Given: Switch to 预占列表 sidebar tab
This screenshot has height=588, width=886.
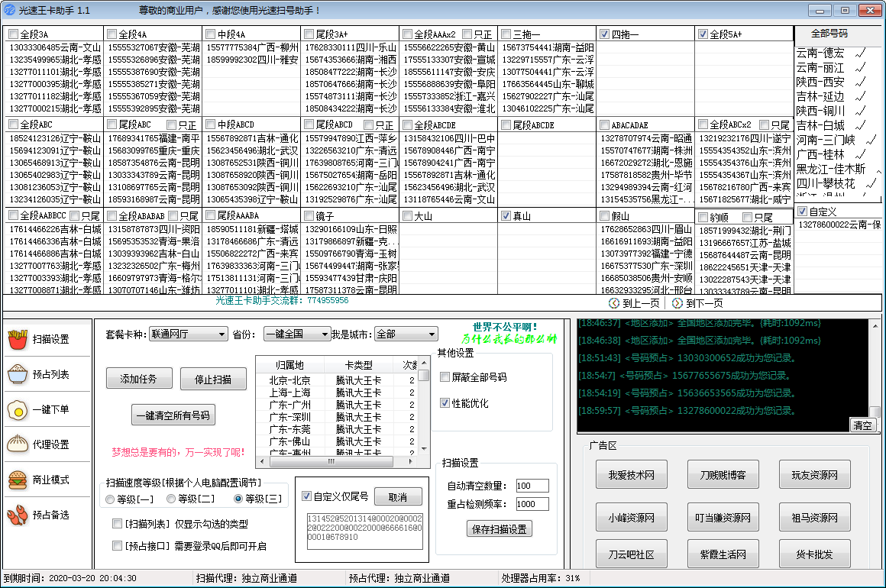Looking at the screenshot, I should [x=47, y=374].
